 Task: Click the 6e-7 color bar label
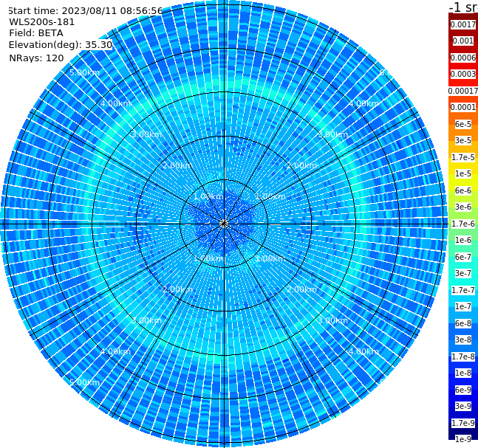pos(463,257)
